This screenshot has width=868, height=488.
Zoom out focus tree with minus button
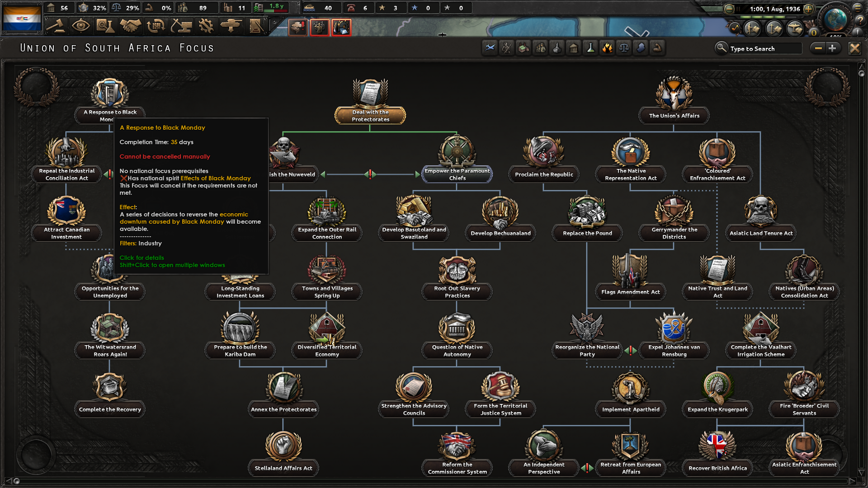coord(818,48)
